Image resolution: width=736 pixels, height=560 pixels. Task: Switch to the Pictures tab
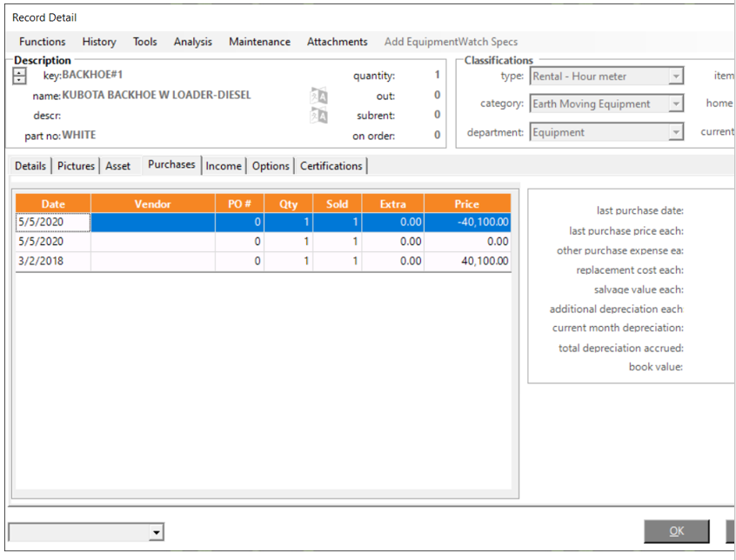77,166
